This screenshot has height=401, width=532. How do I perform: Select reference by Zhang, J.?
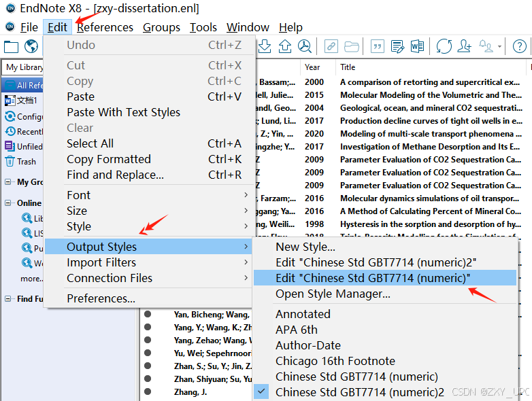pyautogui.click(x=190, y=392)
